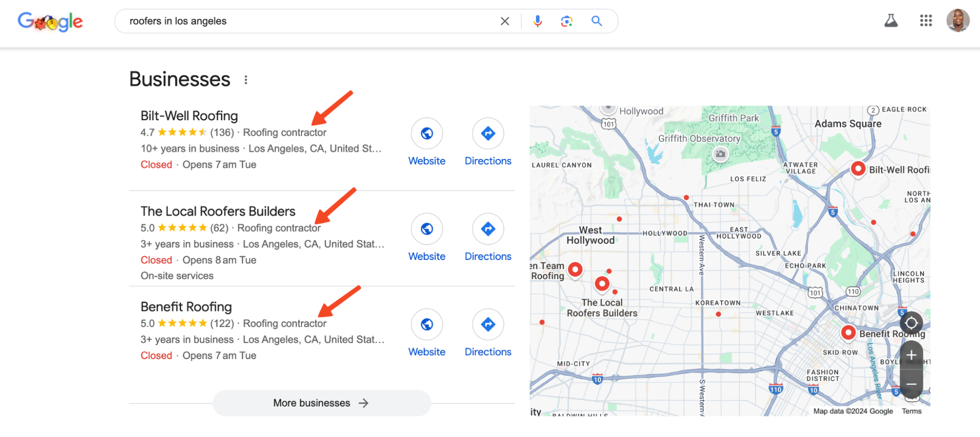Zoom in on the map with plus
The height and width of the screenshot is (437, 980).
(911, 356)
